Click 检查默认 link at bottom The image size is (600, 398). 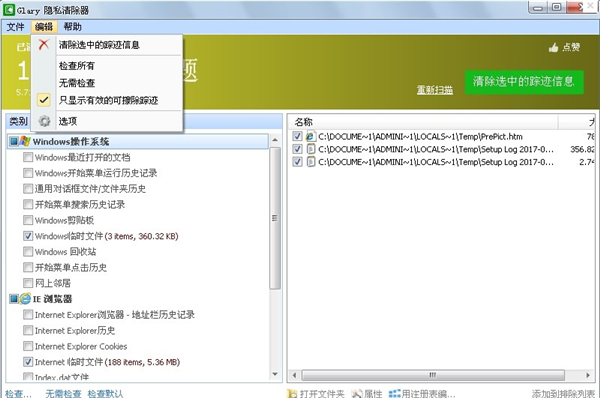[x=106, y=394]
